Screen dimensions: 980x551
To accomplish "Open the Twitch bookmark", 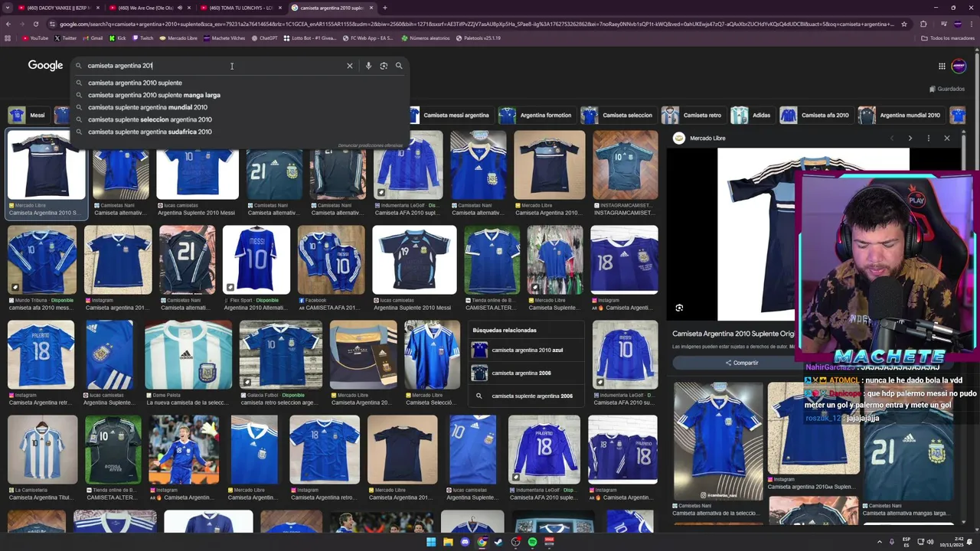I will pos(142,37).
